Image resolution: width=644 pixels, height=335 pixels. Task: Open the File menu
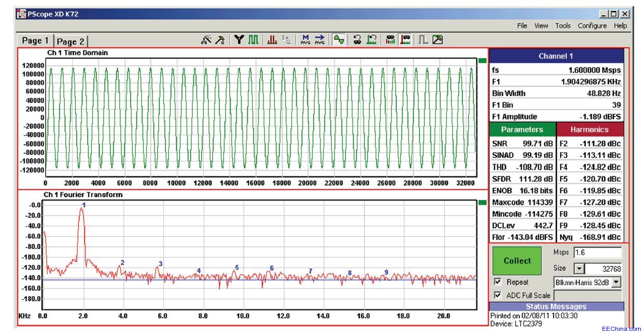click(522, 25)
